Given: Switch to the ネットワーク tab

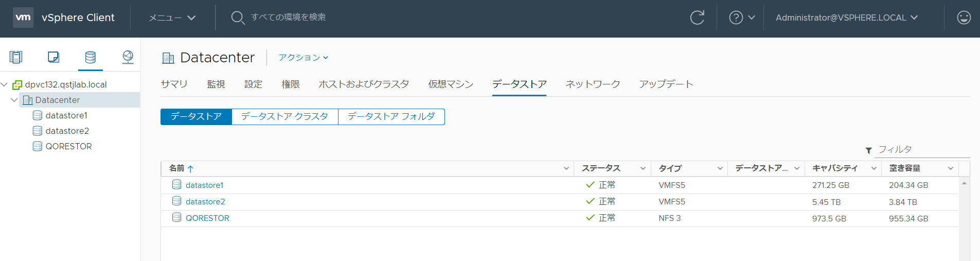Looking at the screenshot, I should click(x=593, y=84).
